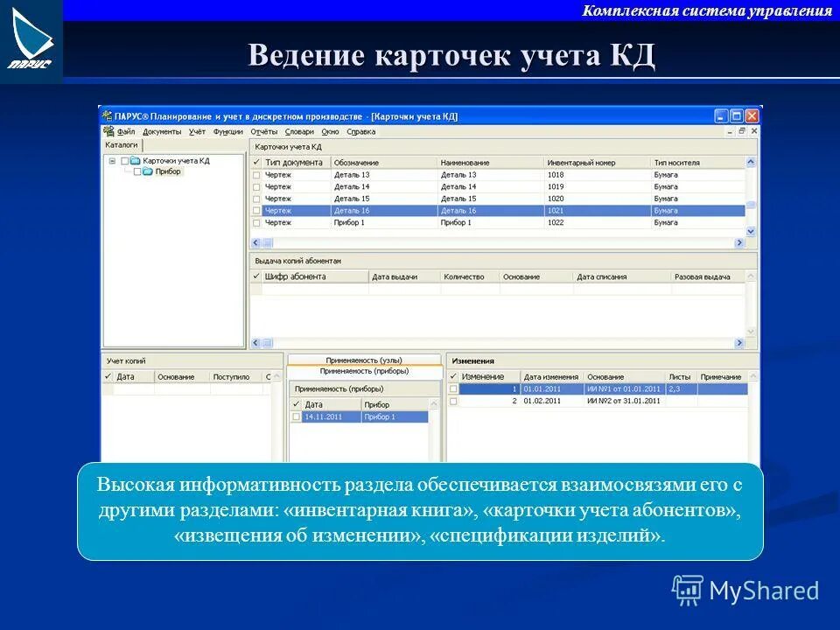Tick the checkbox for Изменение 2 row
This screenshot has width=840, height=630.
[x=453, y=401]
